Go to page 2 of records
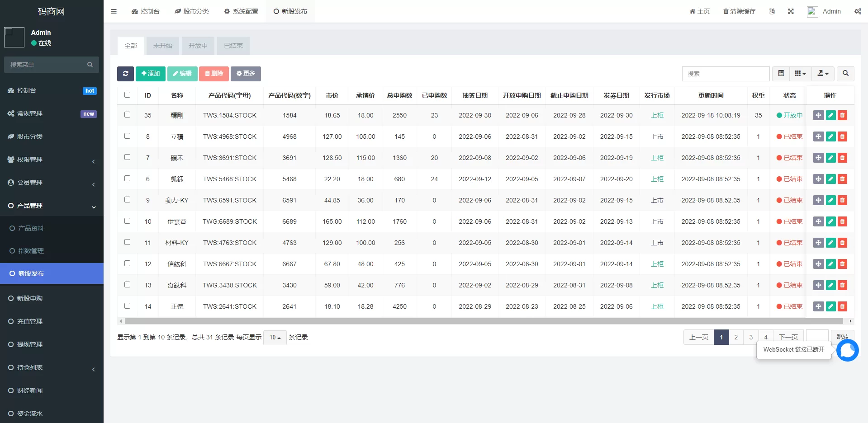This screenshot has height=423, width=868. point(736,337)
